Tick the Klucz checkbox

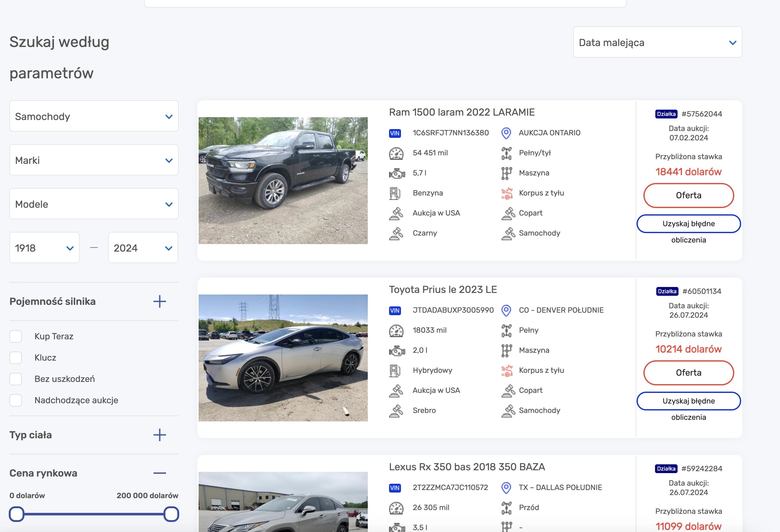[16, 358]
